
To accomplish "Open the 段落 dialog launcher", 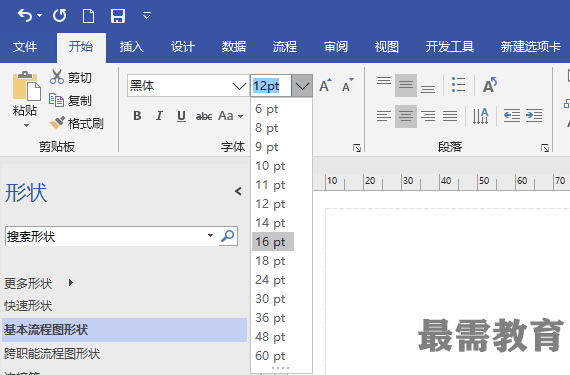I will (545, 148).
